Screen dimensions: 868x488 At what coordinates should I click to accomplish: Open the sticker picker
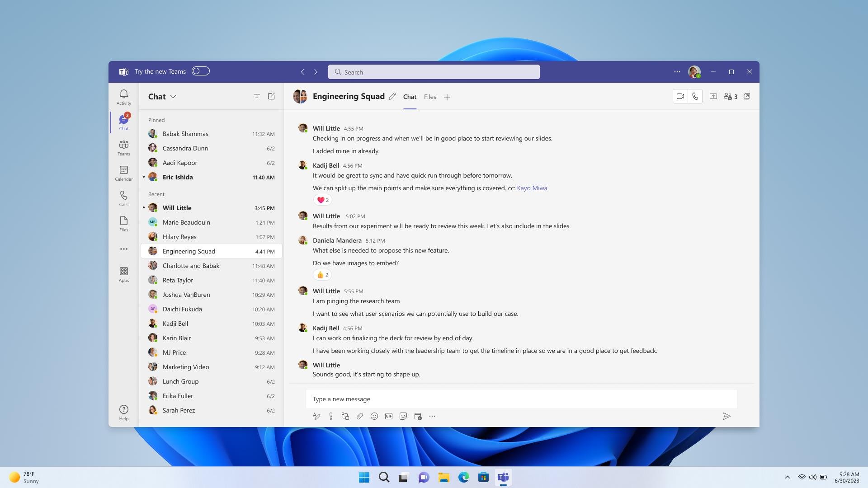pyautogui.click(x=403, y=416)
